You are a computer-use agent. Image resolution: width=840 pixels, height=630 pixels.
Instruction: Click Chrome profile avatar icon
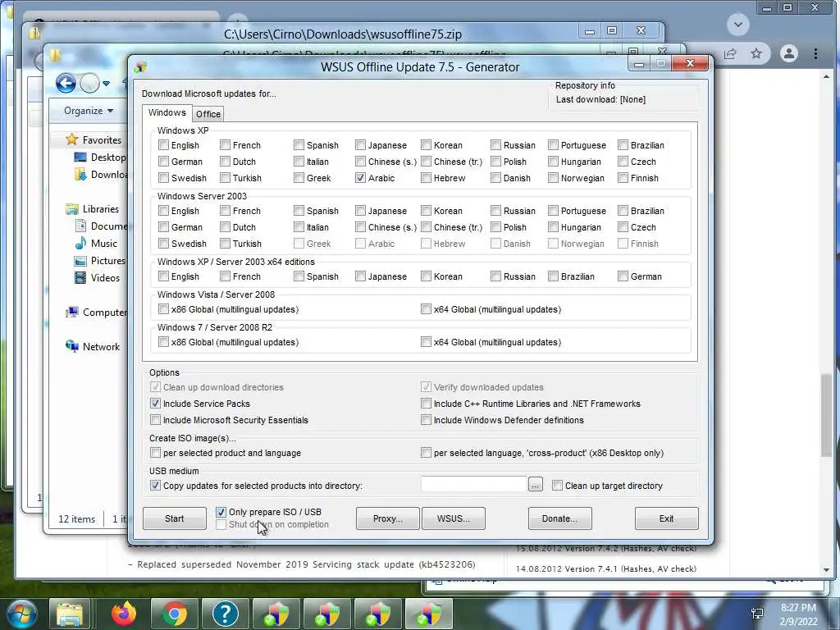pyautogui.click(x=788, y=53)
